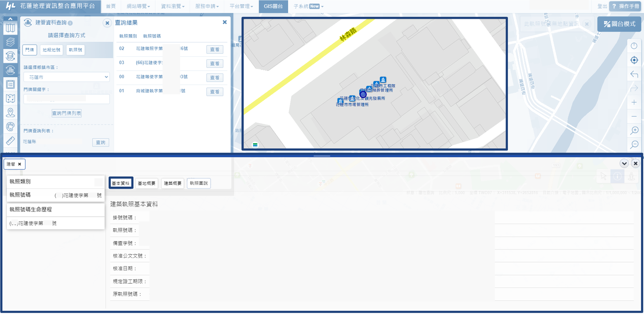Go back to previous map view arrow
The image size is (644, 314).
click(634, 74)
